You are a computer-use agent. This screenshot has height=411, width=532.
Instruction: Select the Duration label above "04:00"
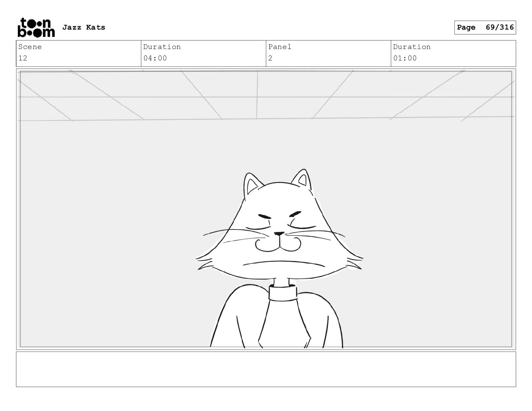(162, 47)
